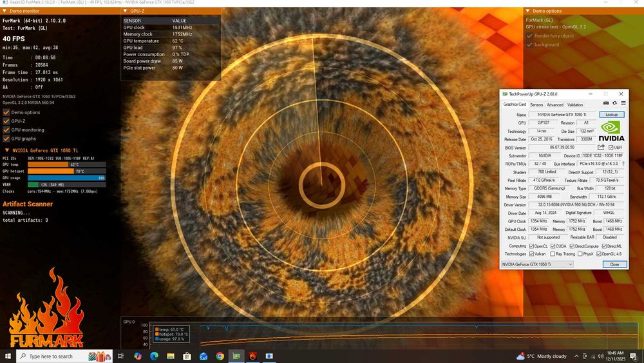Click the GPU 0 graph legend box
Viewport: 644px width, 363px height.
click(171, 334)
